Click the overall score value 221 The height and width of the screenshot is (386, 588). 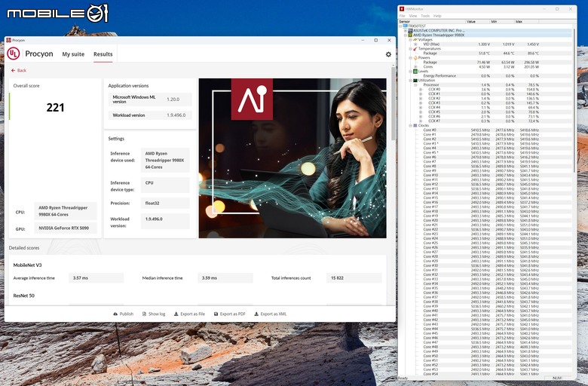(56, 108)
